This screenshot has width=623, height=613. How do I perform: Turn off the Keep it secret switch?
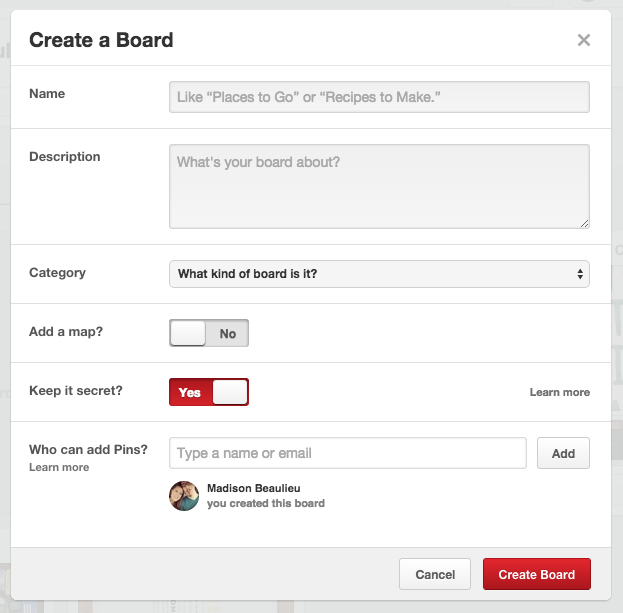tap(209, 392)
